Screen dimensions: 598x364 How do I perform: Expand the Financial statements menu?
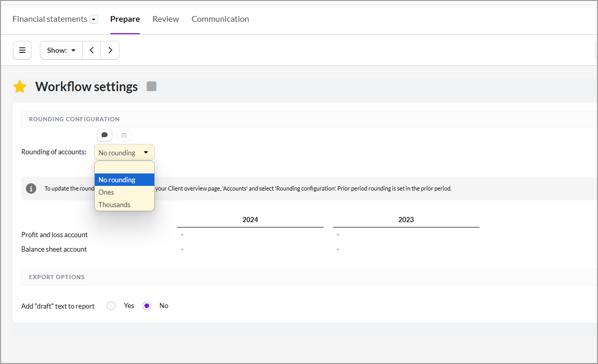tap(94, 20)
